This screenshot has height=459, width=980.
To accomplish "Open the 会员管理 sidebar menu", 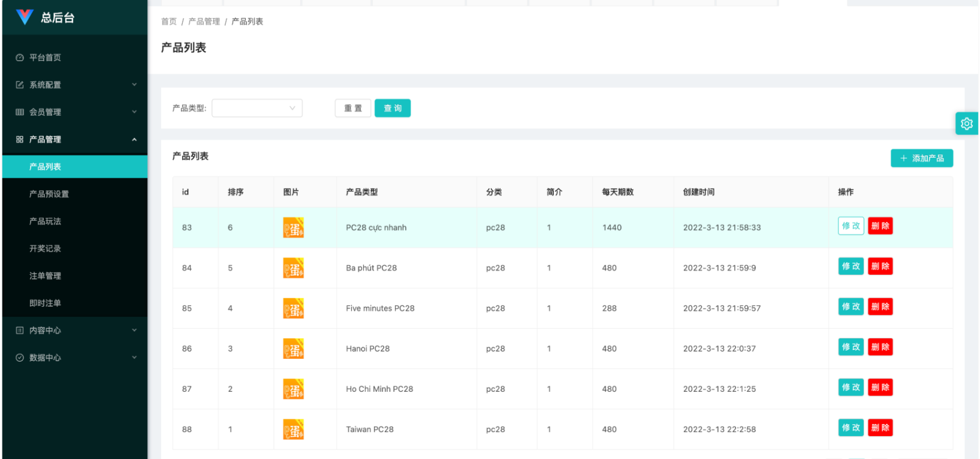I will [x=75, y=112].
